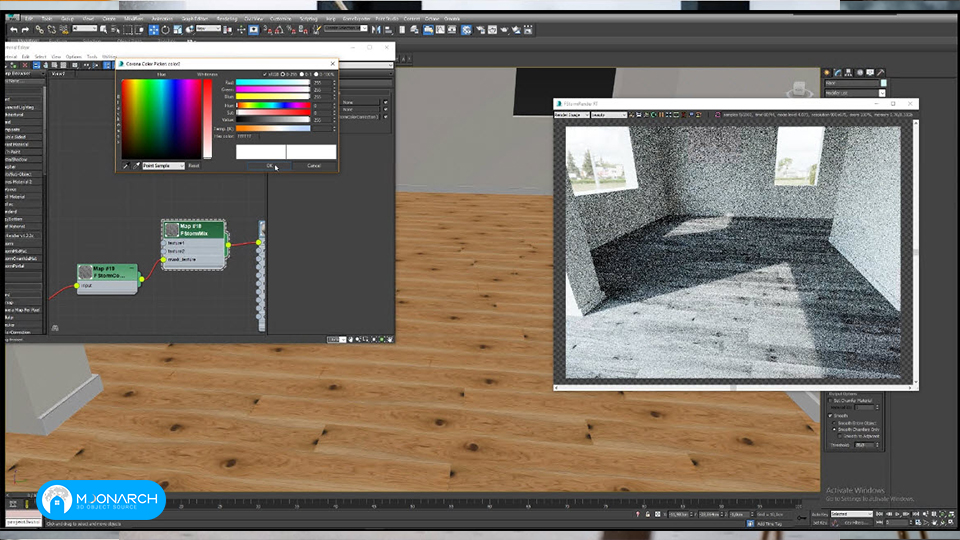
Task: Open the Selected key filter dropdown
Action: tap(852, 514)
